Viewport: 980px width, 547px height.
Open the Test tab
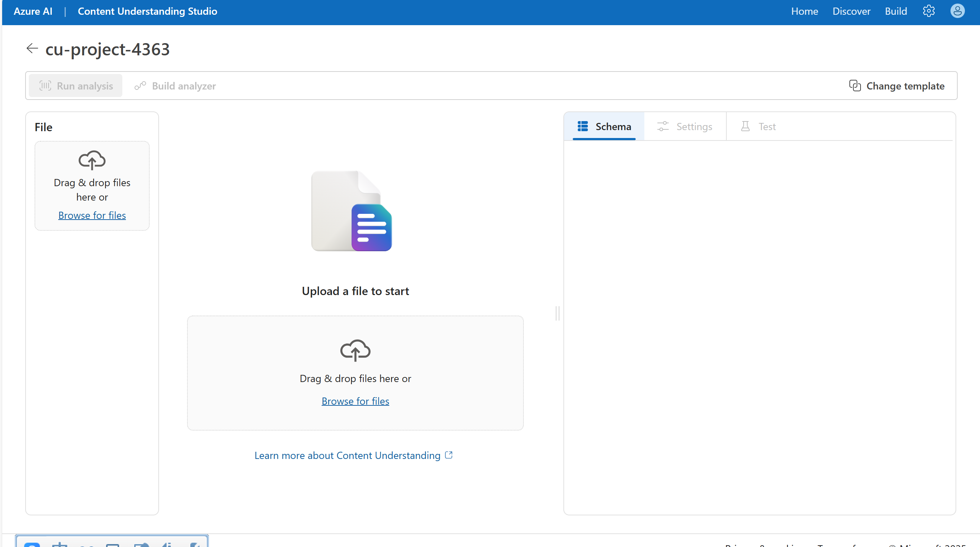point(758,127)
